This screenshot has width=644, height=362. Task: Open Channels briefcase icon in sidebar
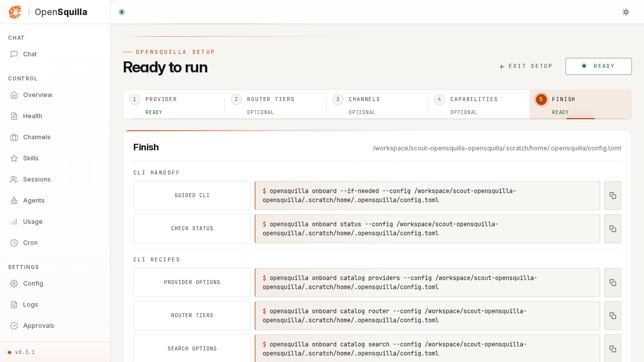click(14, 137)
